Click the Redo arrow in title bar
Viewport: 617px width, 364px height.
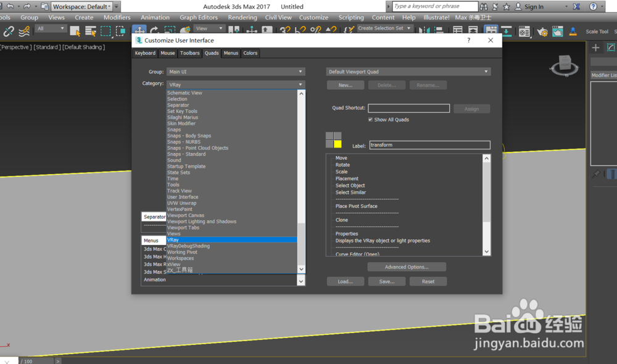click(27, 6)
